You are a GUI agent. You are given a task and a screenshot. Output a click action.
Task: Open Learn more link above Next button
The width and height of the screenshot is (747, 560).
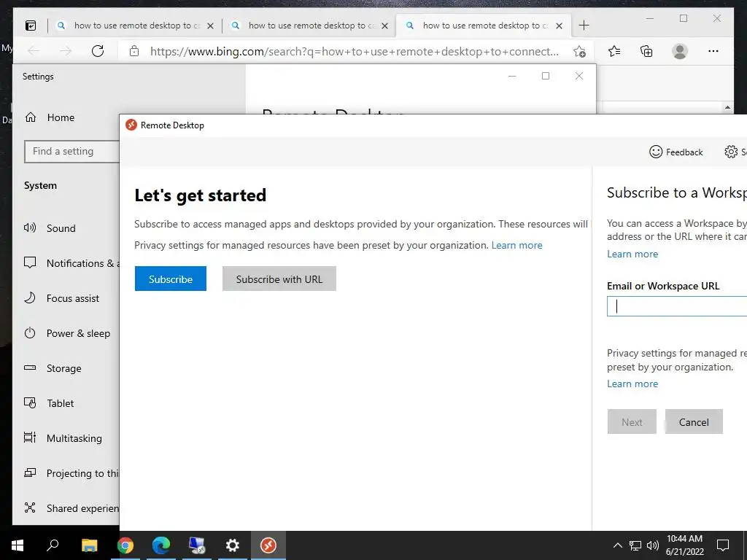coord(632,384)
